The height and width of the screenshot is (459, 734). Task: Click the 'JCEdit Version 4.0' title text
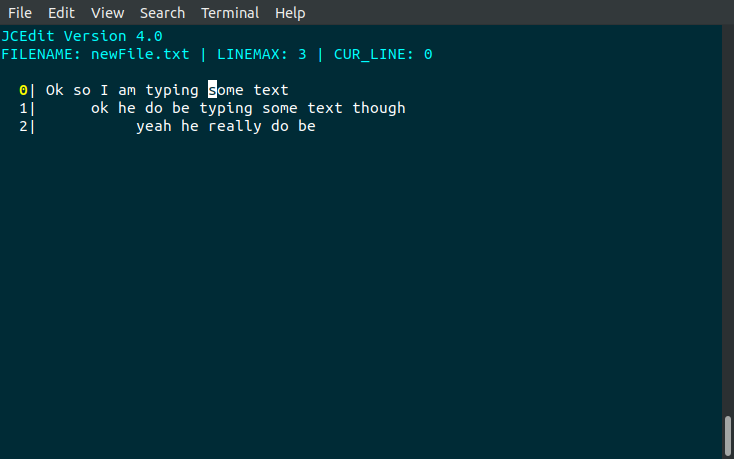pyautogui.click(x=82, y=36)
